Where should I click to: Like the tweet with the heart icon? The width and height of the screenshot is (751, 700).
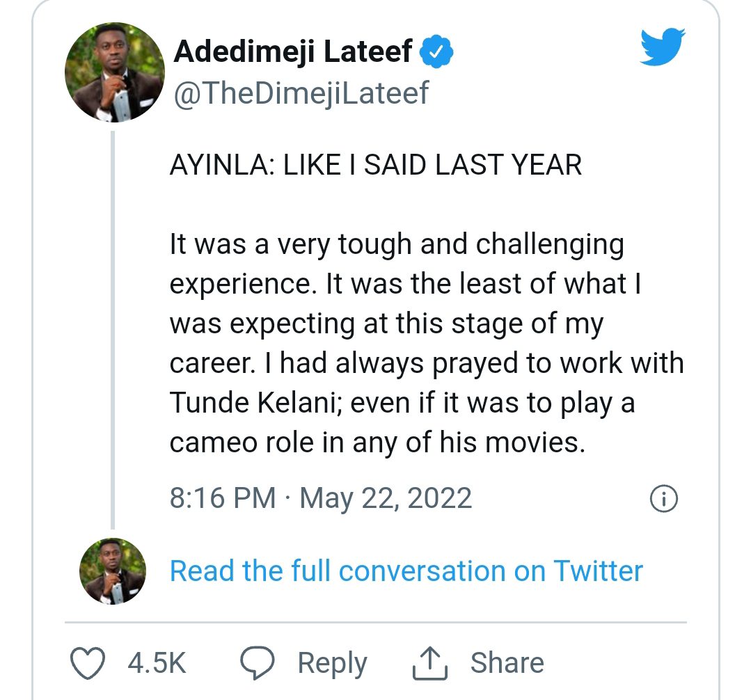click(89, 662)
